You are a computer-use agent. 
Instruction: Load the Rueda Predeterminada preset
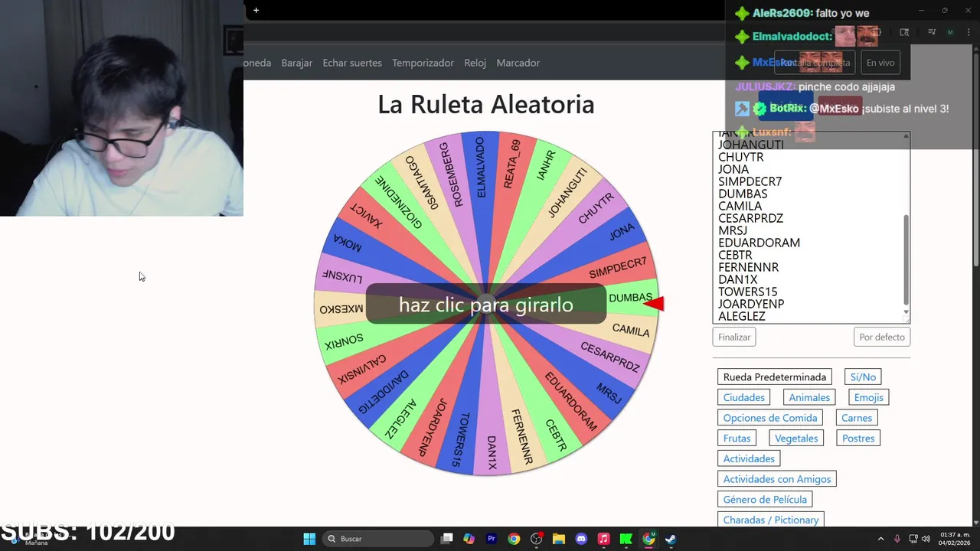tap(775, 377)
